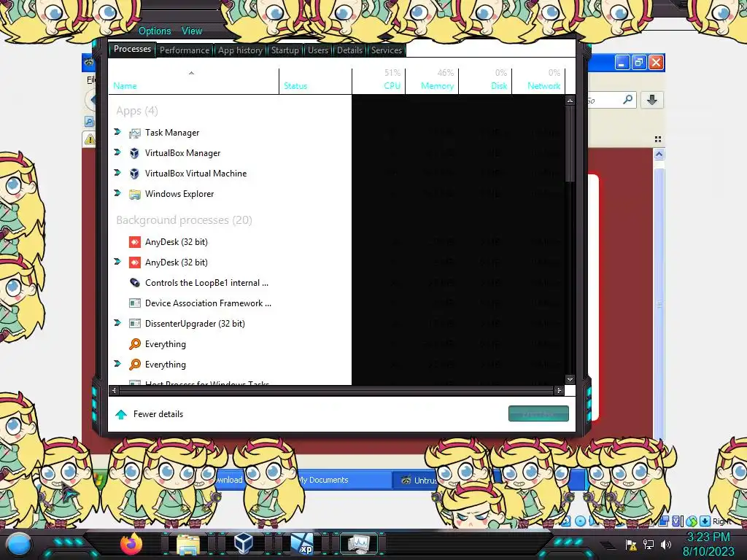Expand the second Everything row

click(x=117, y=364)
